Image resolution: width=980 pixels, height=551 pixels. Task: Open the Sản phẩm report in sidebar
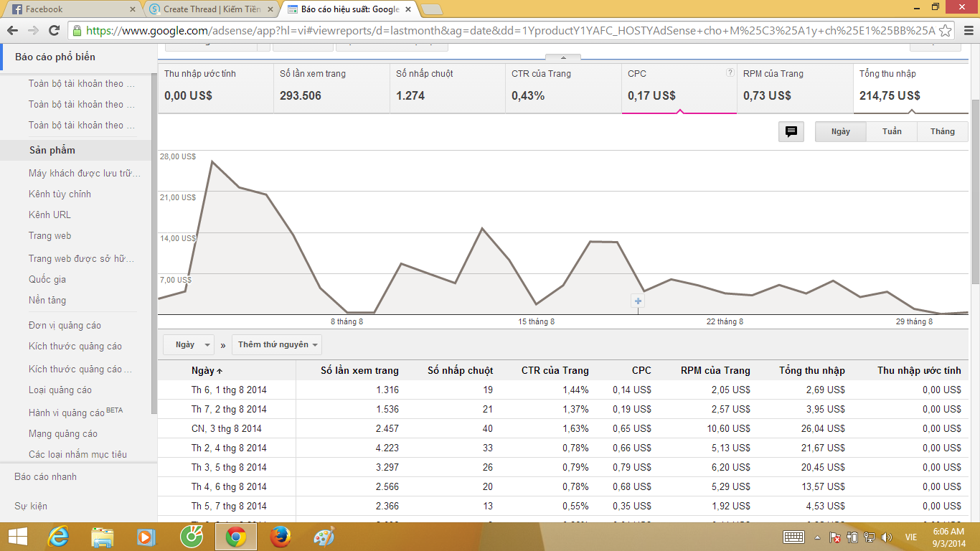tap(52, 150)
